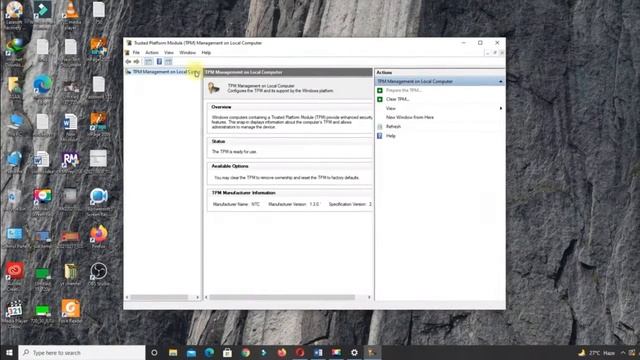Viewport: 640px width, 360px height.
Task: Click Prepare the TPM action
Action: (404, 90)
